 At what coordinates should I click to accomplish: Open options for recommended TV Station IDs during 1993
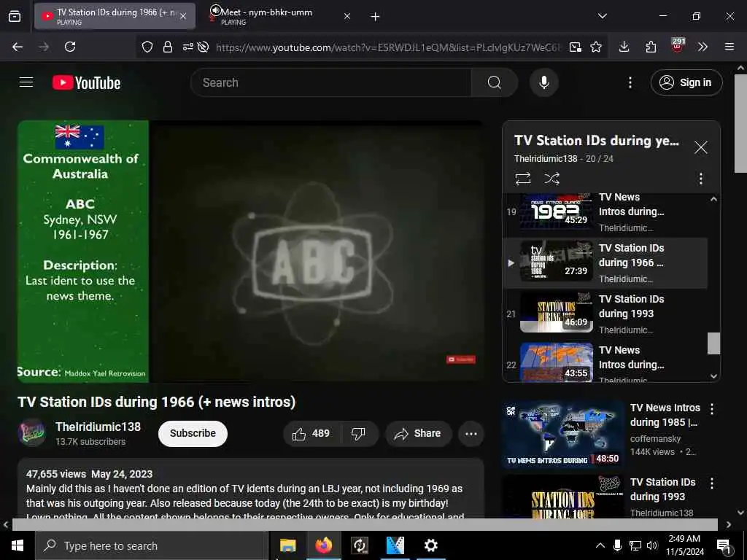(711, 483)
